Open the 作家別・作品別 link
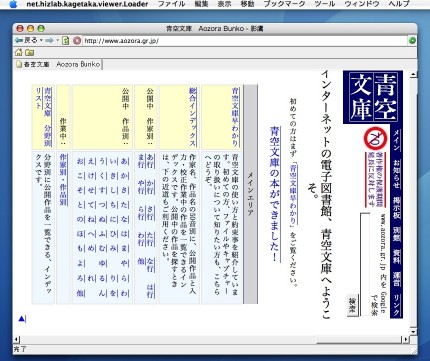 click(63, 180)
